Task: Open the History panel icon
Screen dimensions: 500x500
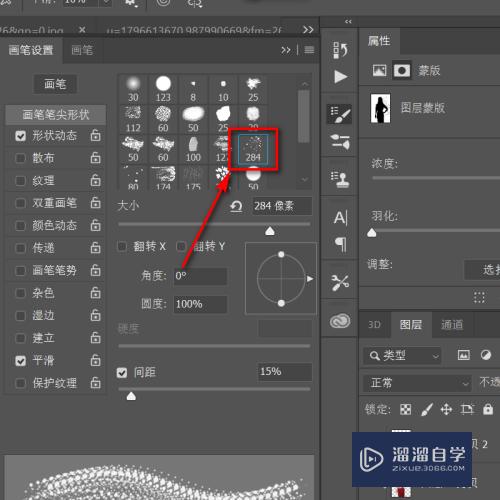Action: (340, 50)
